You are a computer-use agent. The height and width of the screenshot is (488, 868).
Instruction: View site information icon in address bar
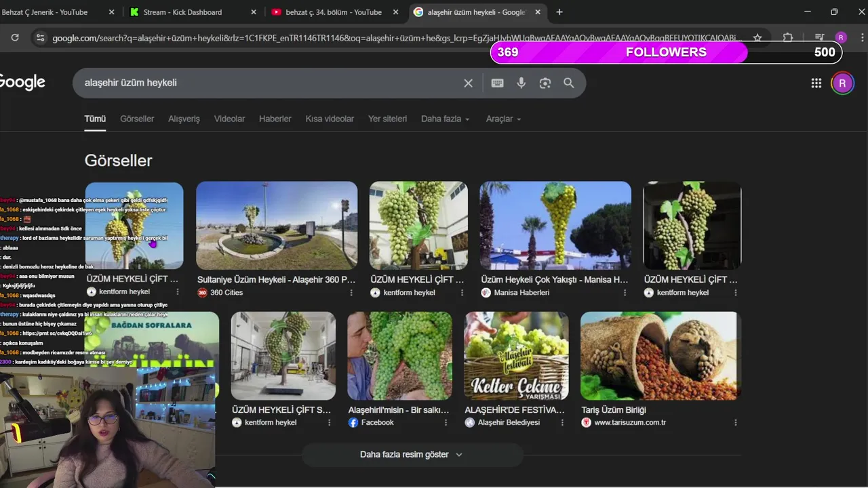(x=40, y=38)
